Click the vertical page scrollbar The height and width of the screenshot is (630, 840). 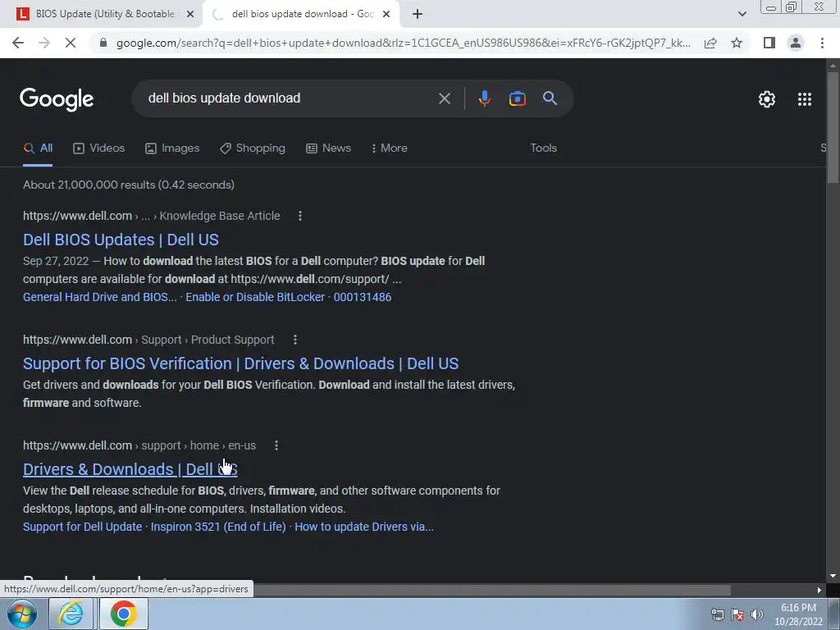click(x=833, y=127)
